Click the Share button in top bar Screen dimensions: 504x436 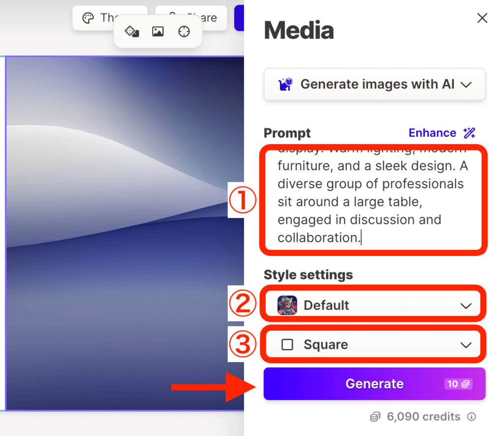click(191, 18)
